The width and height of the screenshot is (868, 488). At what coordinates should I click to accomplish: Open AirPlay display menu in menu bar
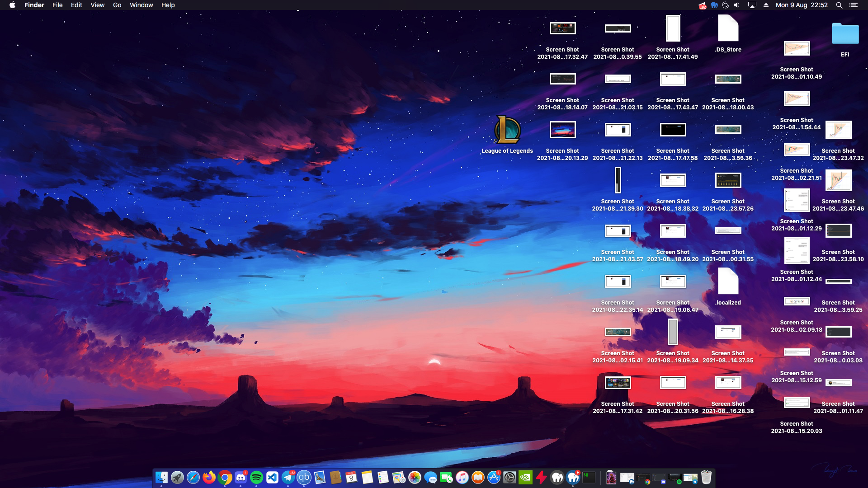click(x=752, y=5)
